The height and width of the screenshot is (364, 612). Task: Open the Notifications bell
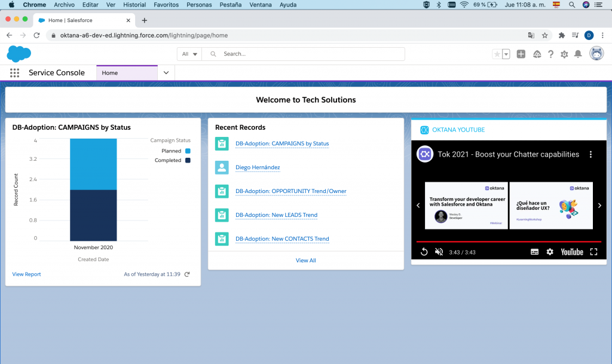[x=578, y=54]
